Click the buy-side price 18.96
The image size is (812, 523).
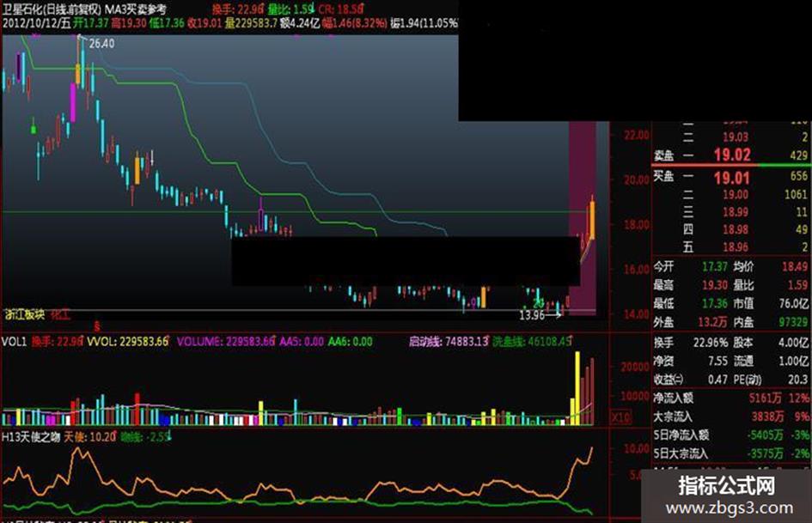pyautogui.click(x=736, y=247)
